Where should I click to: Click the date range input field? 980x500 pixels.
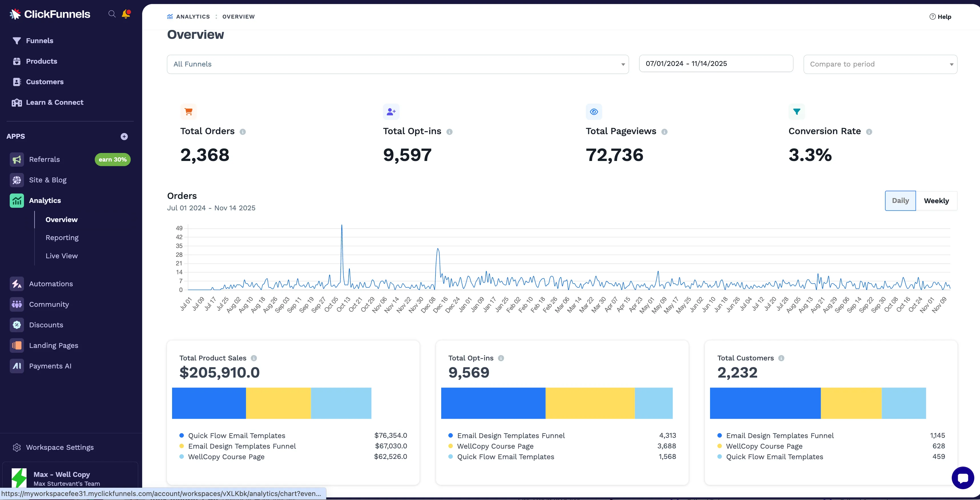pos(716,64)
